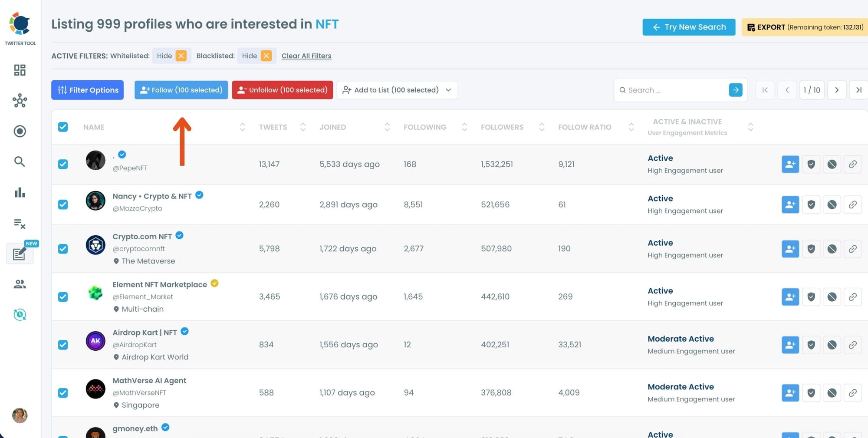Click Clear All Filters link
The width and height of the screenshot is (868, 438).
(306, 56)
